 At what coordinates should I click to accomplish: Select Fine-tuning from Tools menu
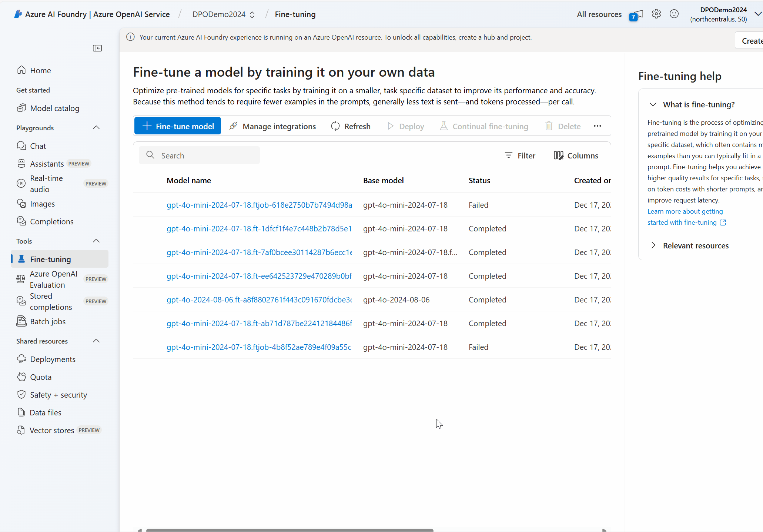point(50,259)
